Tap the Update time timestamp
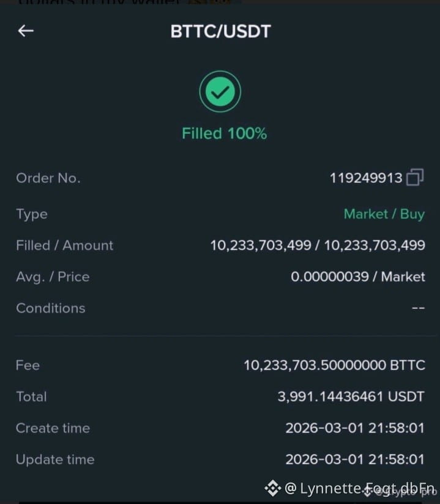440x504 pixels. (x=355, y=459)
